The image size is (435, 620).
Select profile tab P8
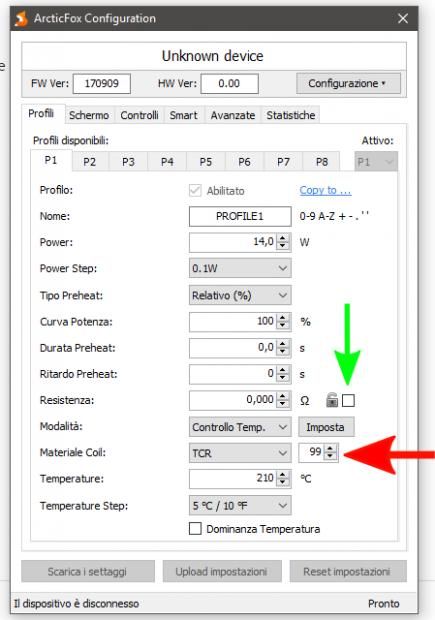[322, 162]
